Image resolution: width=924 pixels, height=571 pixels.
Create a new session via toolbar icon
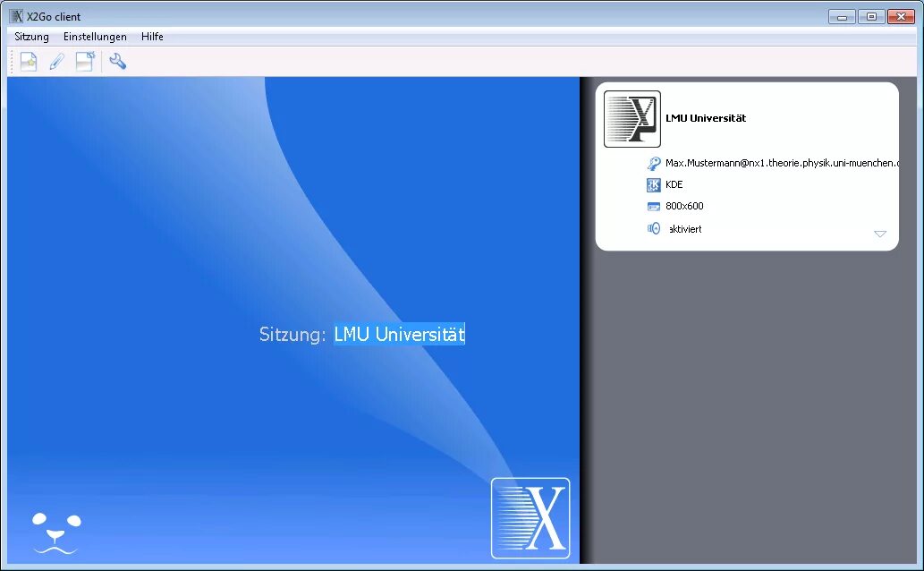(29, 62)
